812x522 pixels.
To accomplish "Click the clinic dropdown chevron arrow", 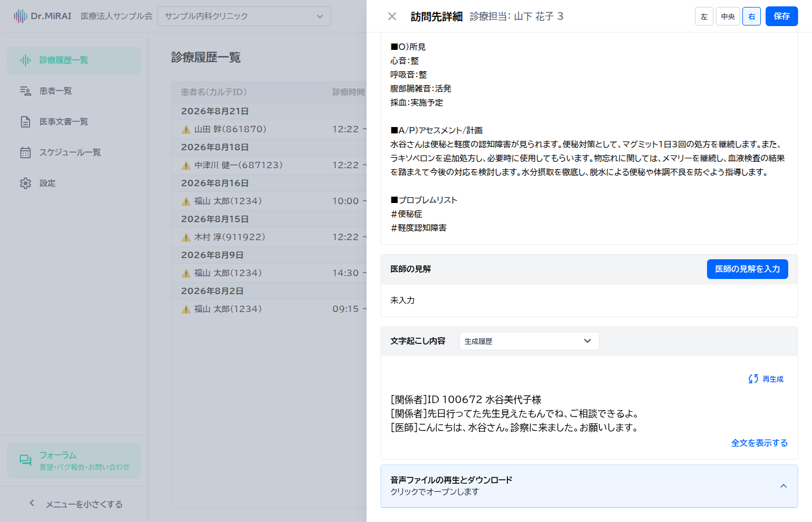I will (x=320, y=16).
